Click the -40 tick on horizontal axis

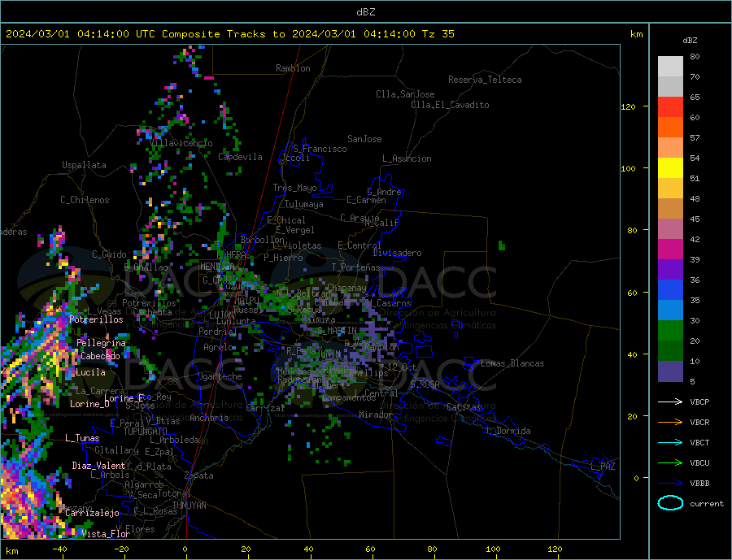pos(59,549)
